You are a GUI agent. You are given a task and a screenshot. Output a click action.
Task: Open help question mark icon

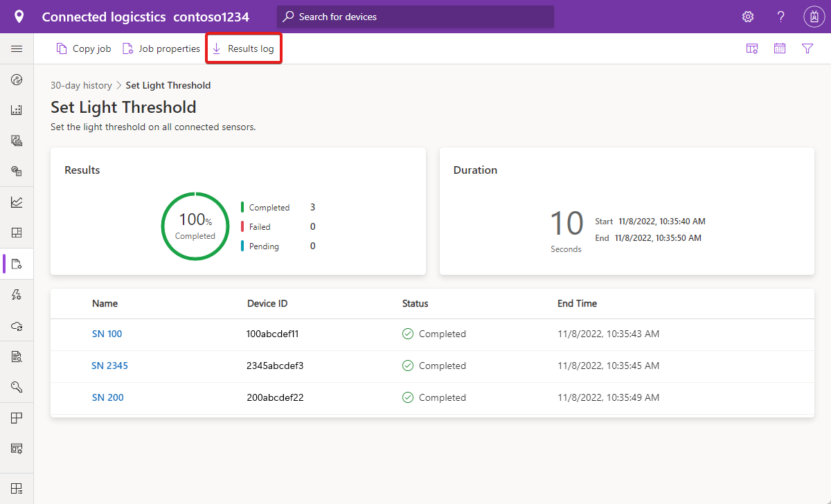point(780,17)
